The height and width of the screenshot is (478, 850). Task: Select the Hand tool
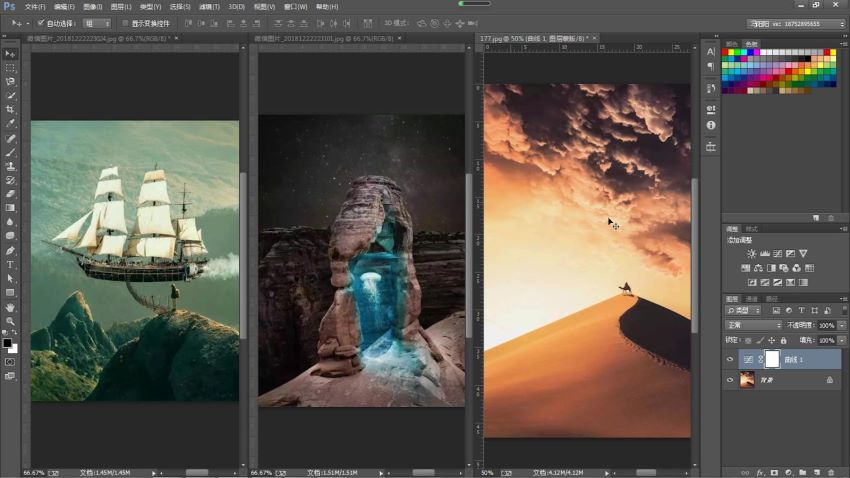pyautogui.click(x=10, y=307)
